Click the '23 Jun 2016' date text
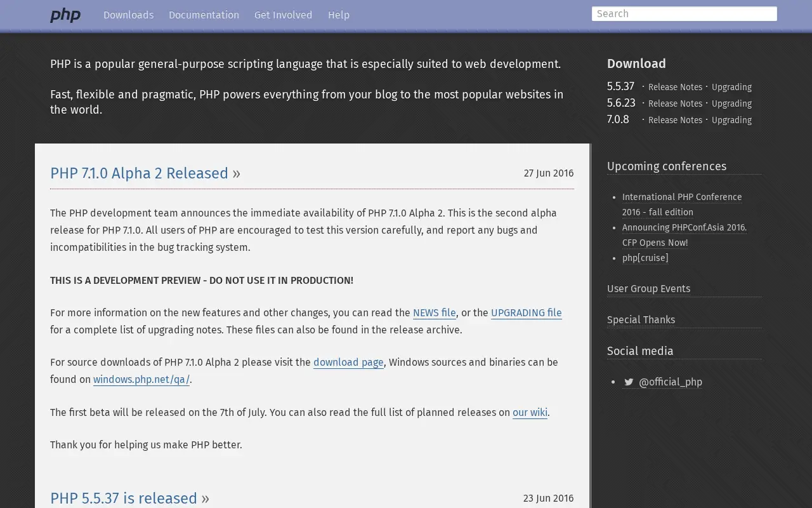812x508 pixels. tap(549, 498)
